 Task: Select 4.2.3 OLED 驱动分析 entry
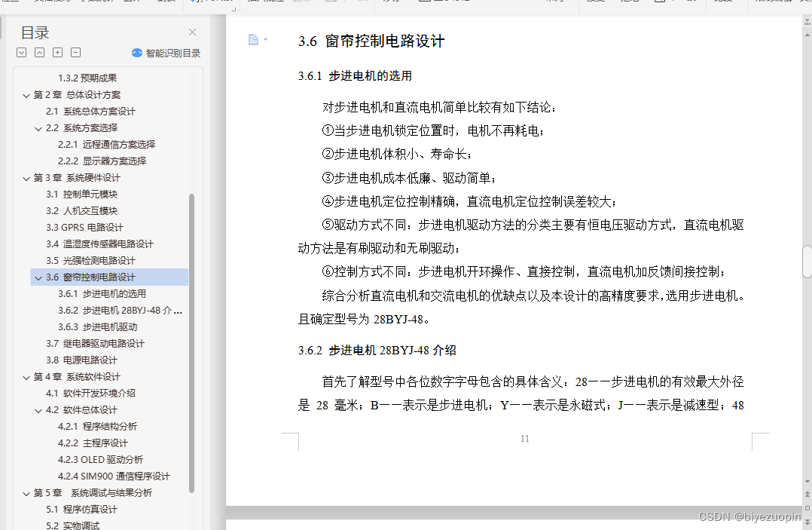click(x=100, y=460)
